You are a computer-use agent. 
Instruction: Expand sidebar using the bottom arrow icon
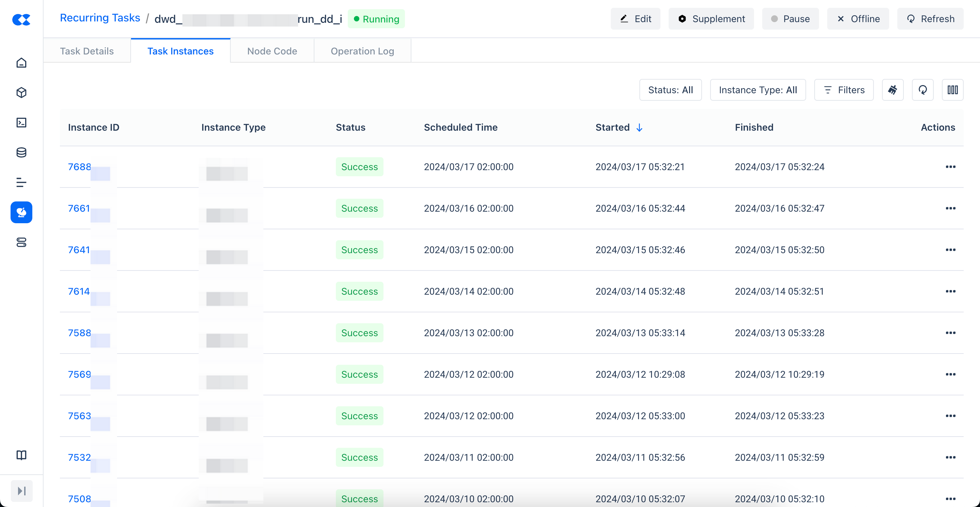21,491
